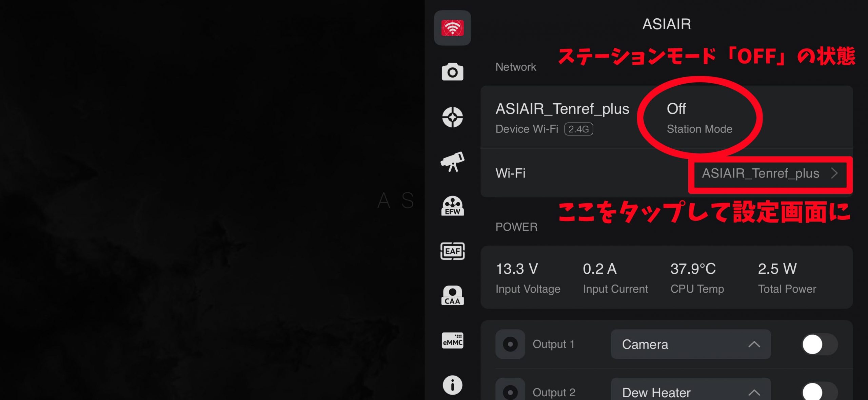Open Wi-Fi row showing ASIAIR_Tenref_plus
The width and height of the screenshot is (868, 400).
[x=667, y=173]
